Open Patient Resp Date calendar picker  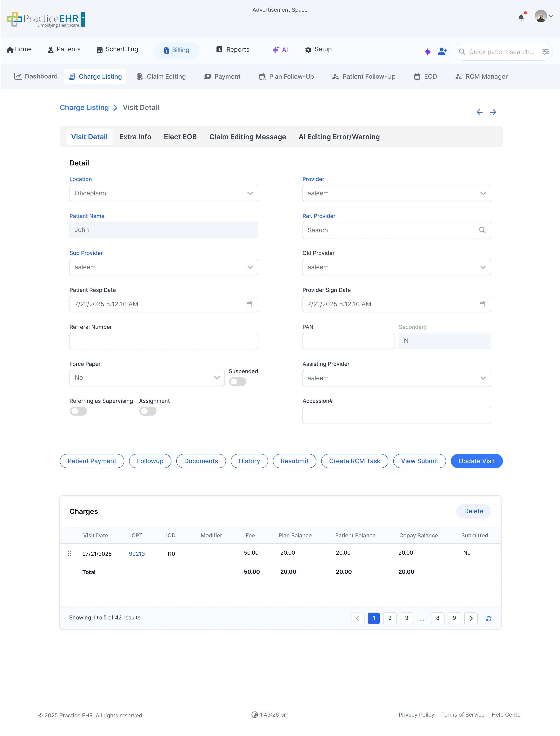[249, 304]
